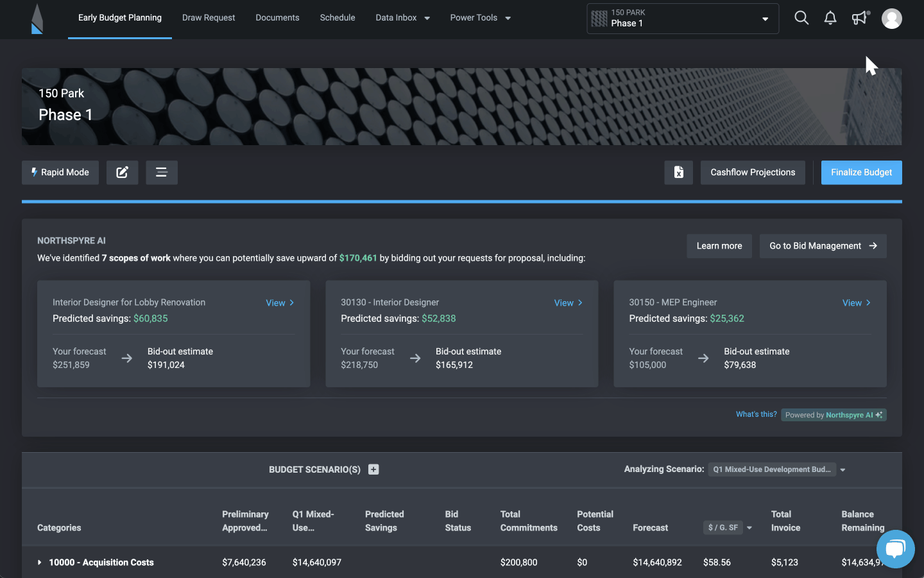Open the user profile avatar

(x=892, y=19)
